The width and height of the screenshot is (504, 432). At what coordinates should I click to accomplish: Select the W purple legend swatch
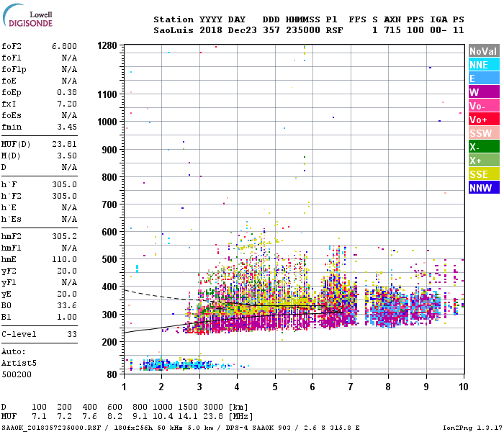[484, 92]
